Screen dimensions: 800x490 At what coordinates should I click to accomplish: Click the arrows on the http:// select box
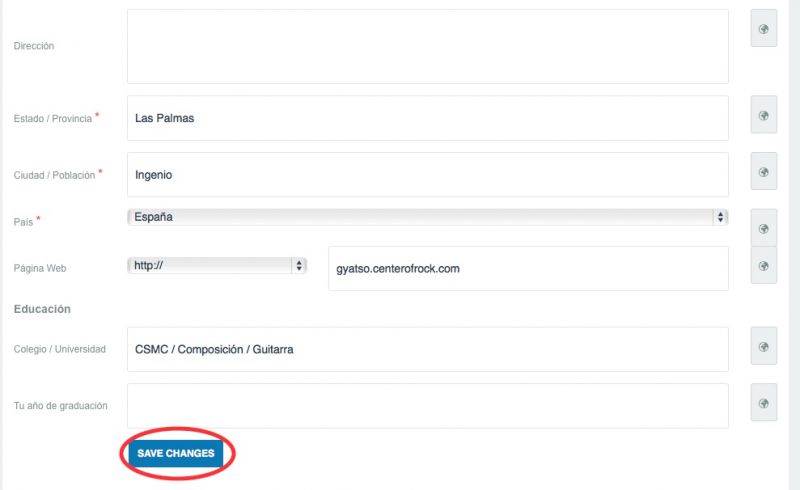tap(299, 265)
